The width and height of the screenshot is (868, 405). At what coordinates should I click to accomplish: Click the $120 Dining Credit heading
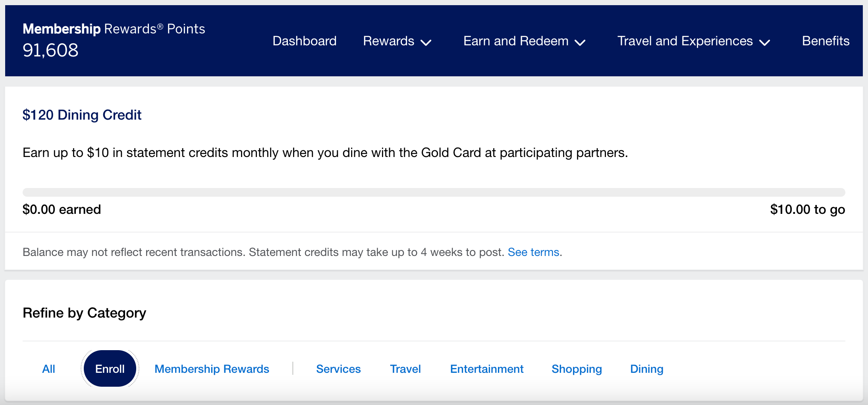coord(82,115)
